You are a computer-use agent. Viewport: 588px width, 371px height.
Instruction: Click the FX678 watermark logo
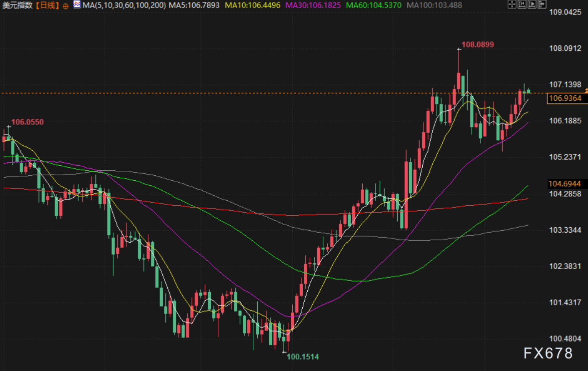[x=548, y=354]
